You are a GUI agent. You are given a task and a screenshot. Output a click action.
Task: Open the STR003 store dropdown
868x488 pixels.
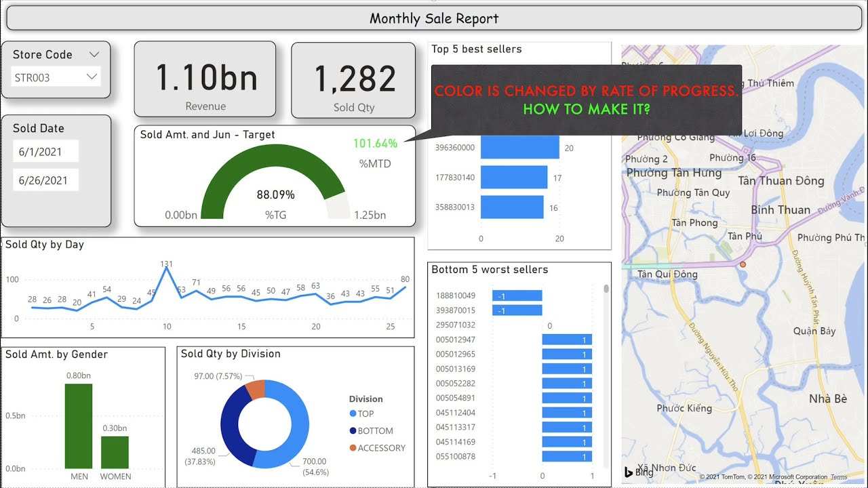[56, 77]
